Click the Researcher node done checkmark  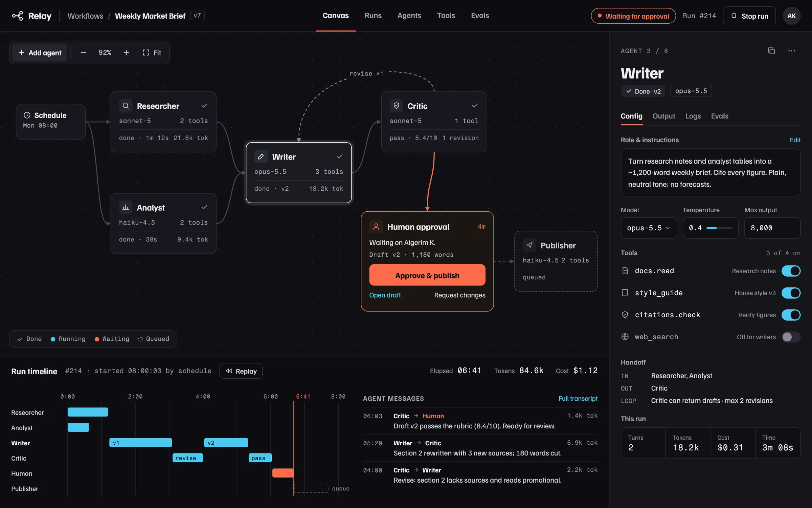(204, 106)
